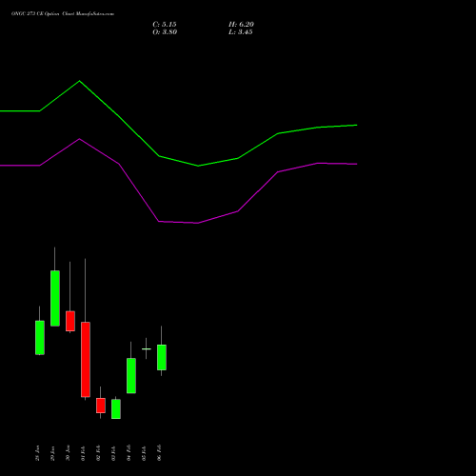
Task: Click the high value 'H: 6.20'
Action: [241, 25]
